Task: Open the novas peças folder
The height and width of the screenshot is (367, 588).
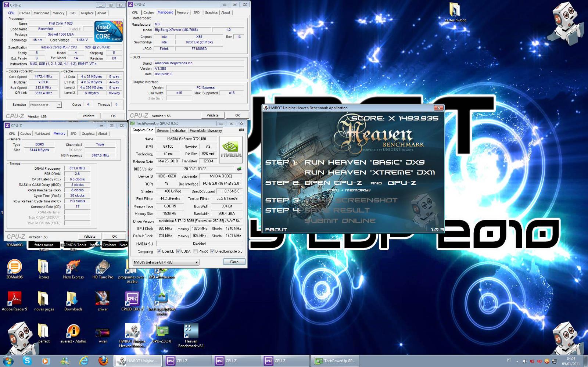Action: click(44, 301)
